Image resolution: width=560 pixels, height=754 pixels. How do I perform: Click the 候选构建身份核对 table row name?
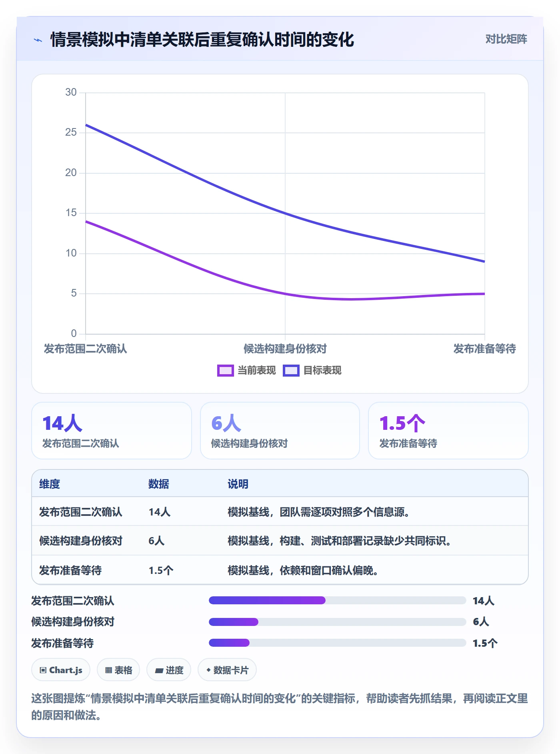(81, 541)
